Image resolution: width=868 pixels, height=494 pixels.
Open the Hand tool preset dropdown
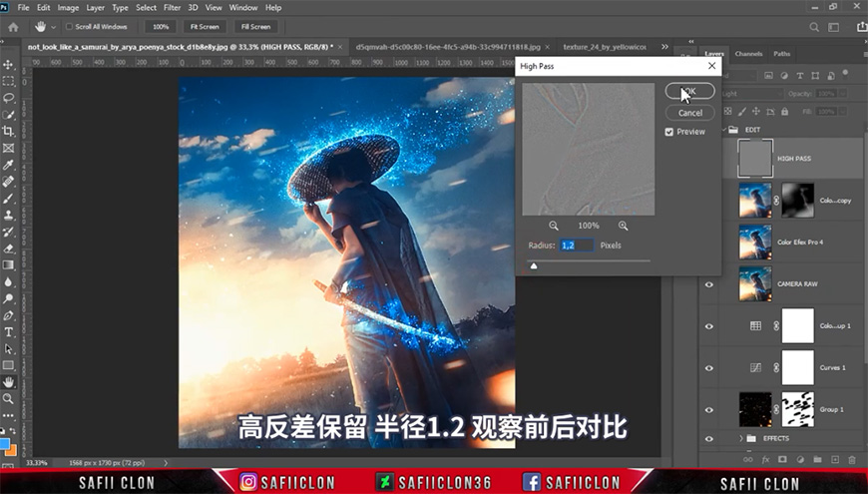53,27
